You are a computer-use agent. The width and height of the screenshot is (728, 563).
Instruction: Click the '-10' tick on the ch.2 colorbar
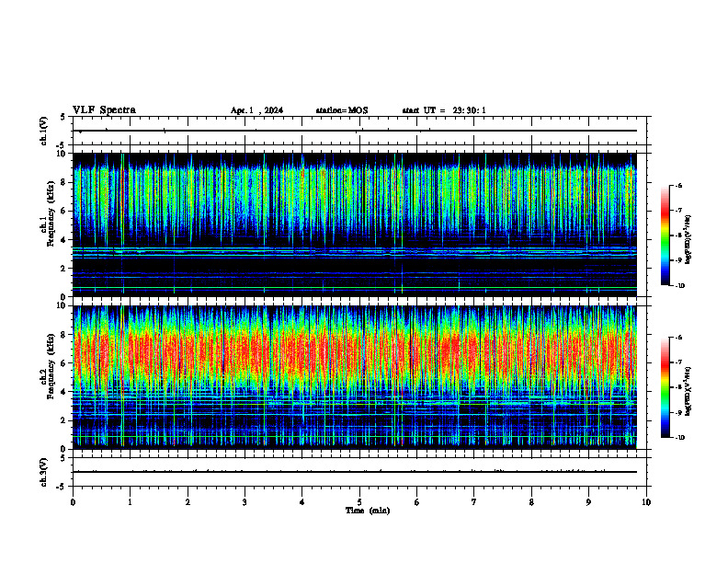click(x=679, y=438)
